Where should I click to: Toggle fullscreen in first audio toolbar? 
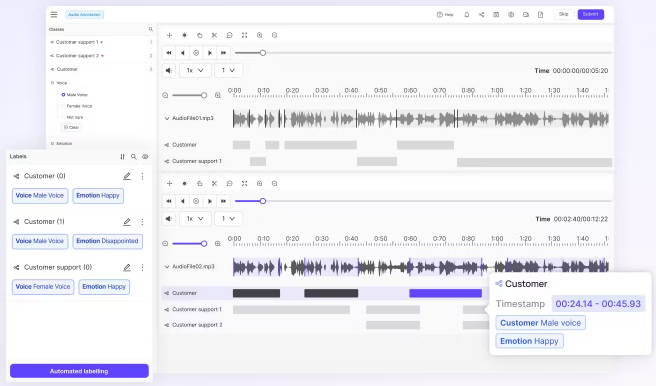point(244,36)
